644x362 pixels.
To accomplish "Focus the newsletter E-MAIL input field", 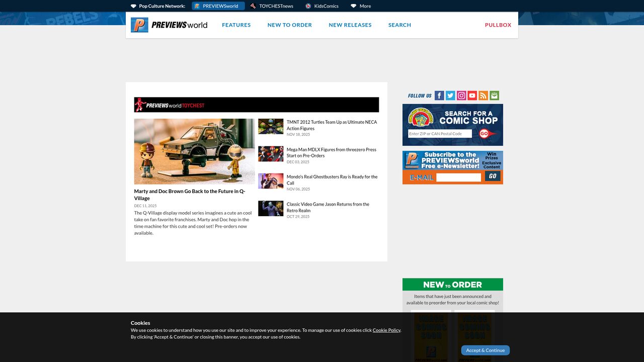I will tap(458, 177).
